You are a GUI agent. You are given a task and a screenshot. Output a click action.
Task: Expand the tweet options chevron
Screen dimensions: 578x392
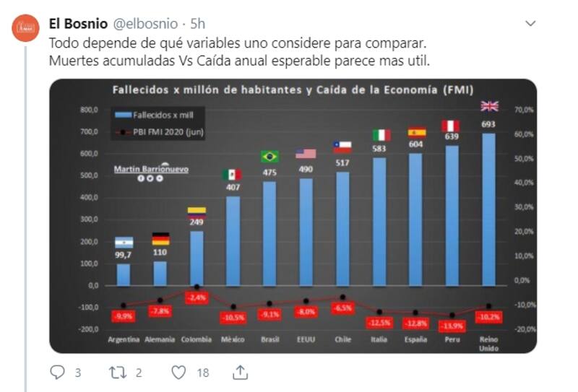[x=530, y=23]
